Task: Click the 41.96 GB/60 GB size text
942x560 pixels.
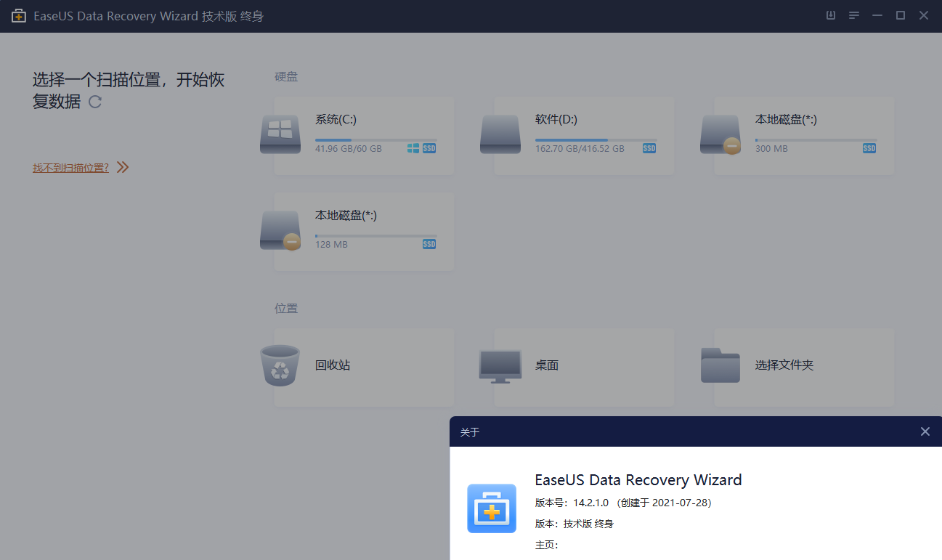Action: coord(348,149)
